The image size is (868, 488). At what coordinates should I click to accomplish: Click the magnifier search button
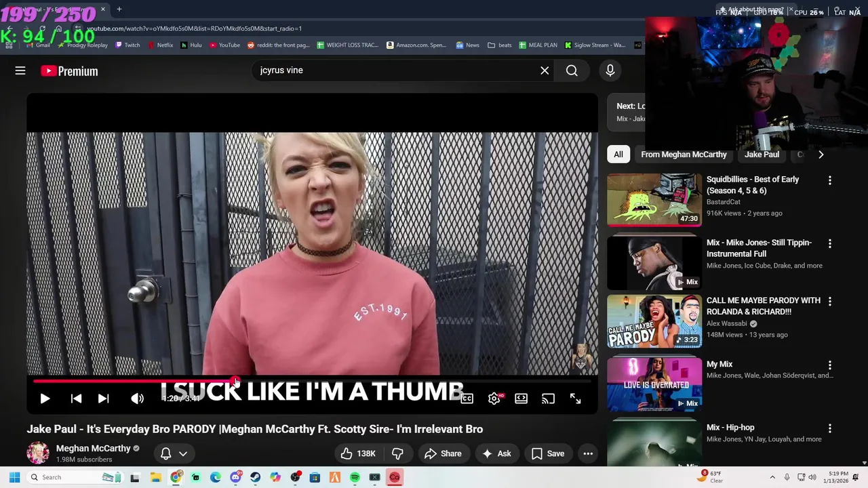coord(572,70)
